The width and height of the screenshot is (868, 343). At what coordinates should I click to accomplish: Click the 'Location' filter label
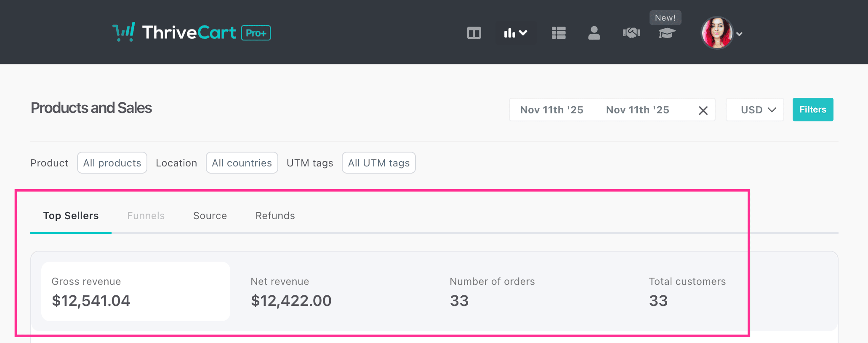[x=176, y=163]
